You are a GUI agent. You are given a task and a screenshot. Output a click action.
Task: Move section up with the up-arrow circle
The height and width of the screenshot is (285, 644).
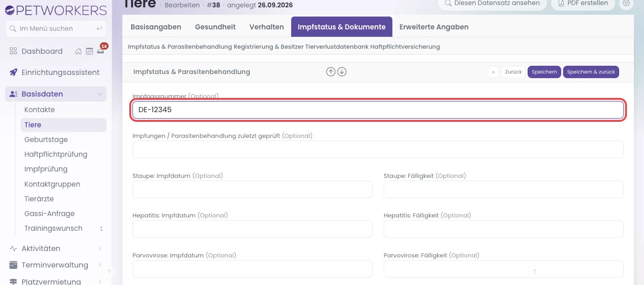point(331,72)
